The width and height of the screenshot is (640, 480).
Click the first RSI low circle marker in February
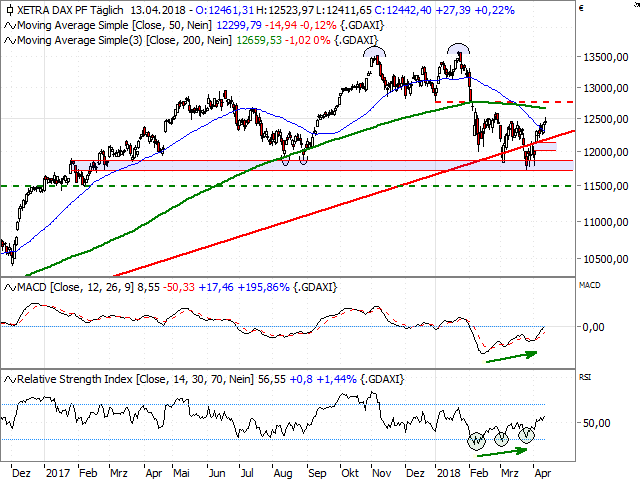click(x=477, y=440)
